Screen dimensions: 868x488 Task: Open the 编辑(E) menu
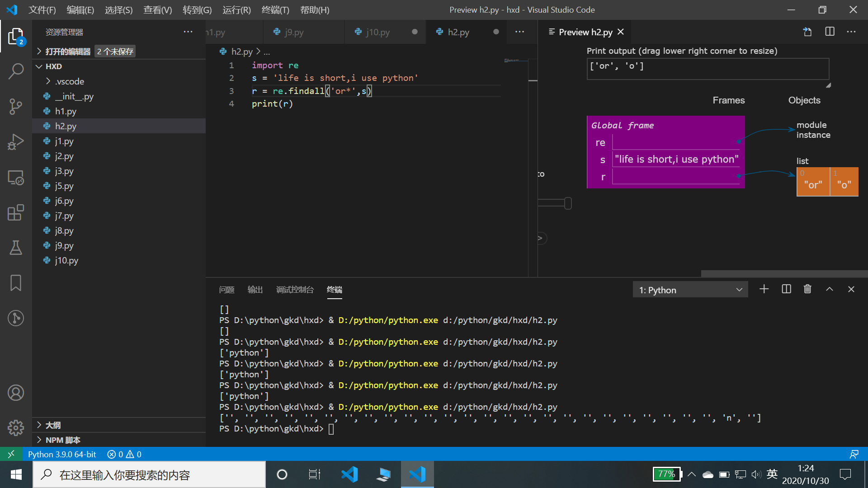[80, 10]
